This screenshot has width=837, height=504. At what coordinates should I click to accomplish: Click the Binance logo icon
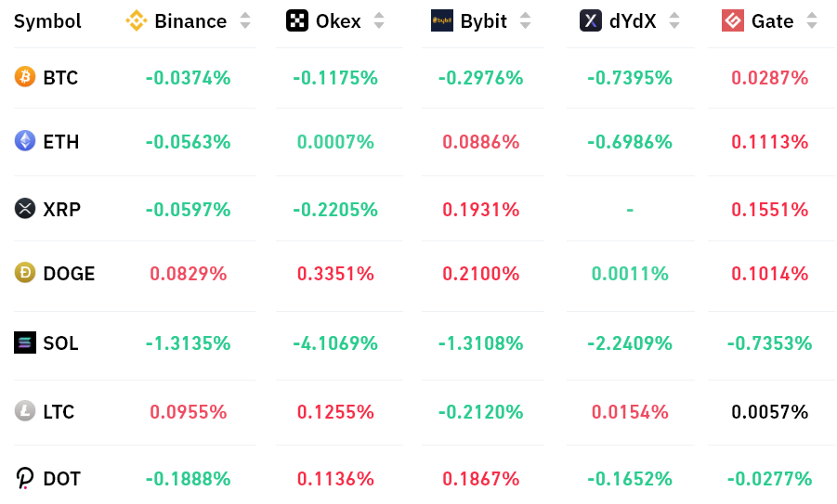(x=137, y=20)
